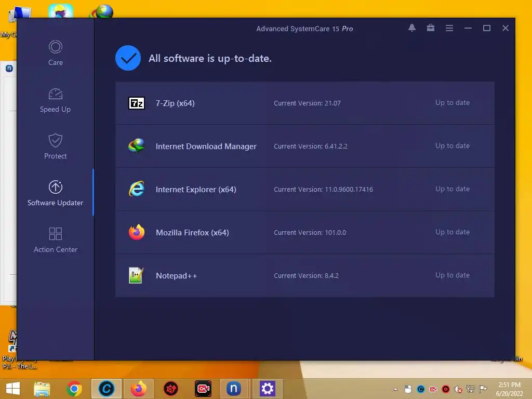
Task: Open the network tray icon
Action: click(471, 389)
